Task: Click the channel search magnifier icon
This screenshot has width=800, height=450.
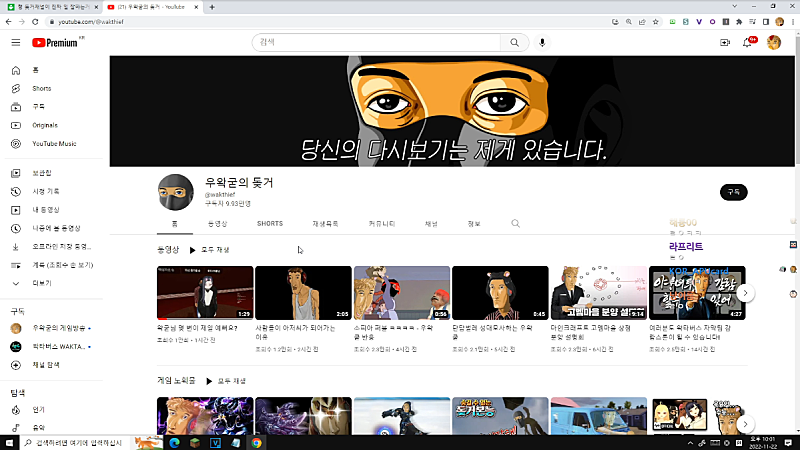Action: click(516, 223)
